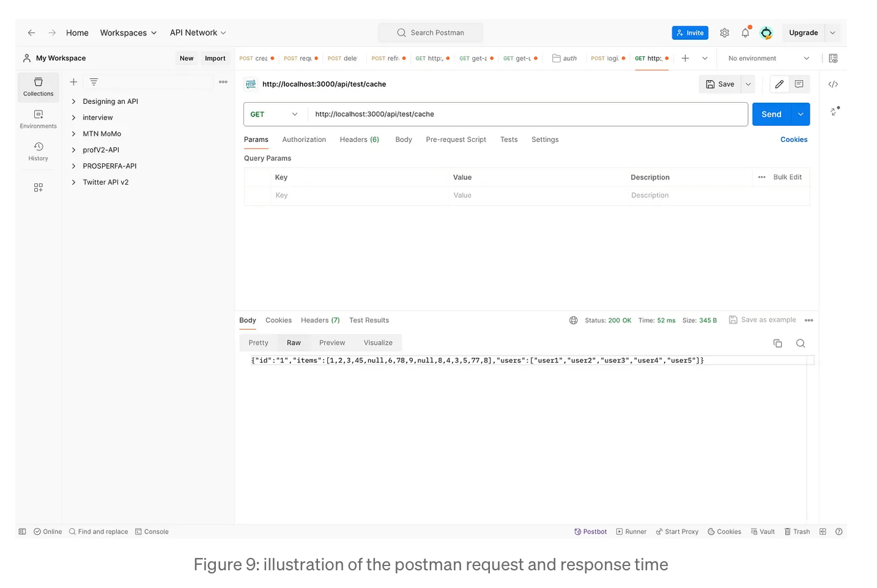
Task: Open settings gear icon in header
Action: click(725, 33)
